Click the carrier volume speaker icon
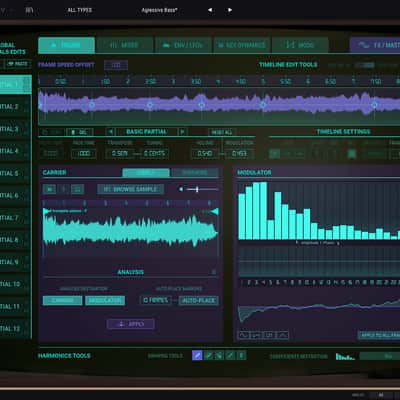 point(181,189)
